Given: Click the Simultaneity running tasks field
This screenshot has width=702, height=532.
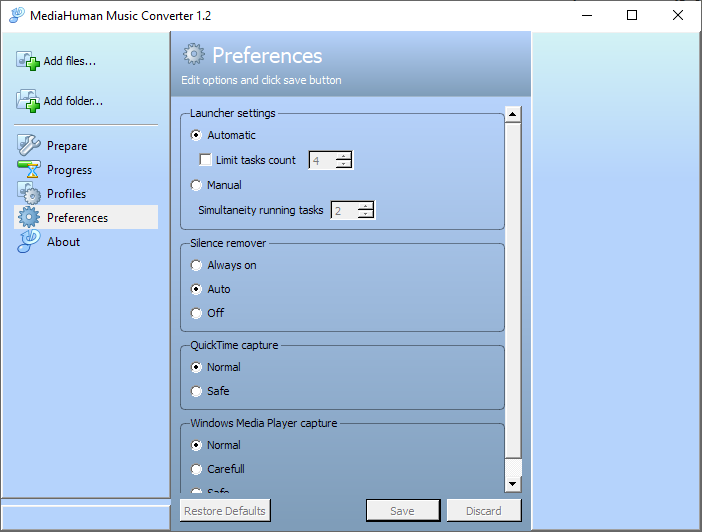Looking at the screenshot, I should click(344, 210).
